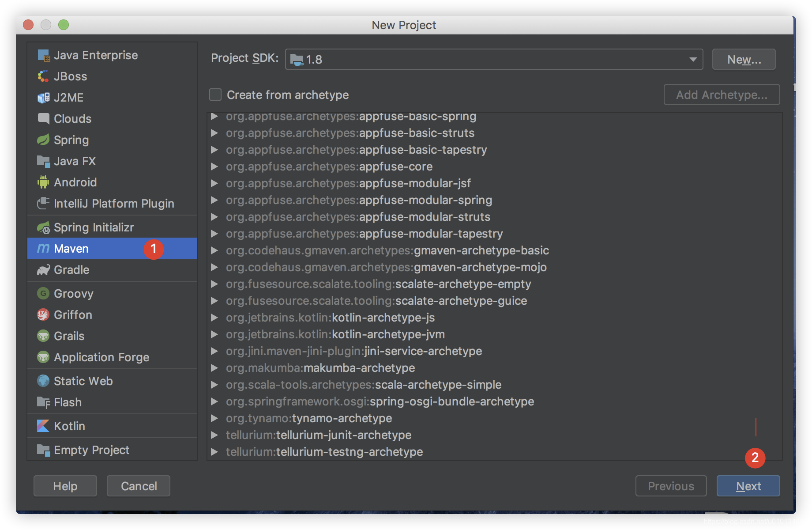Click the Android robot icon

[x=43, y=182]
